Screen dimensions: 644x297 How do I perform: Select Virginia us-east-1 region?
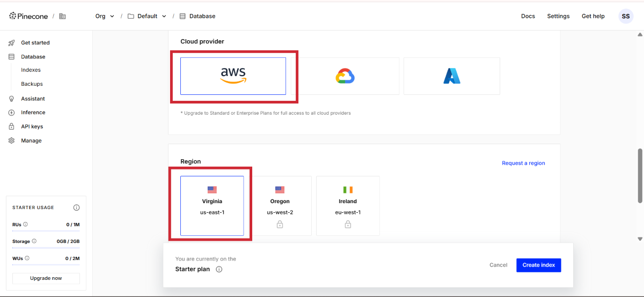(x=212, y=205)
